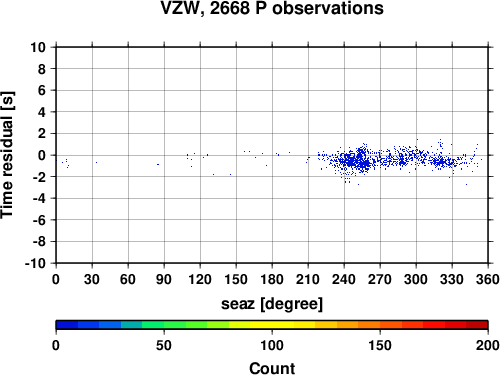This screenshot has width=500, height=375.
Task: Click the seaz [degree] axis label
Action: point(272,304)
